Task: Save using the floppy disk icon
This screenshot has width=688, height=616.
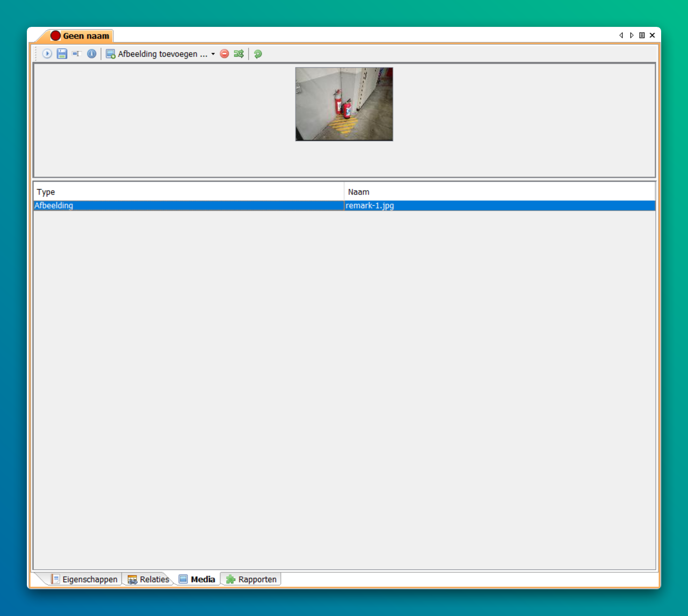Action: click(62, 54)
